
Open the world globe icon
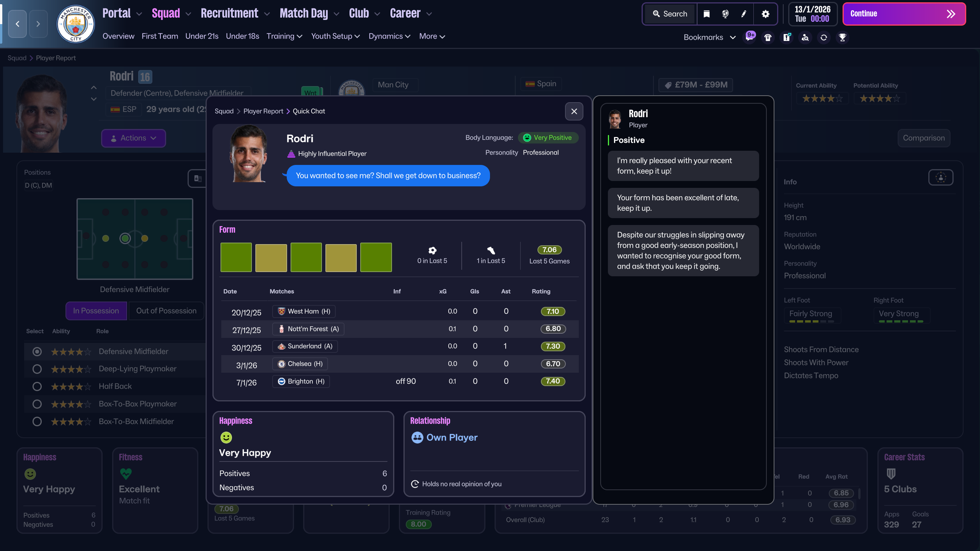pos(725,14)
